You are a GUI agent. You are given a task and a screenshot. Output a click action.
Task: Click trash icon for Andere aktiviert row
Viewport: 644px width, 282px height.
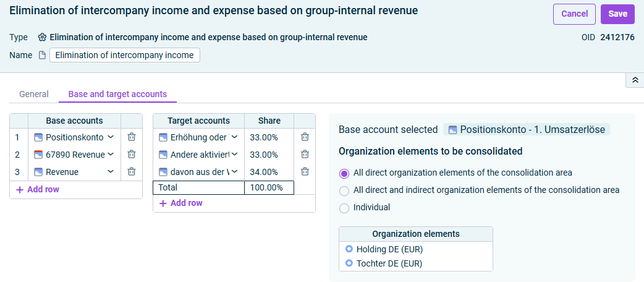(305, 155)
